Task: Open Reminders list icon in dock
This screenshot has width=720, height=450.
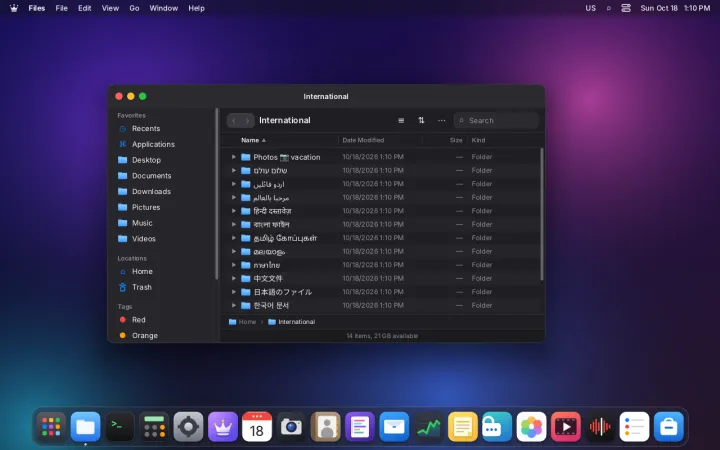Action: (634, 427)
